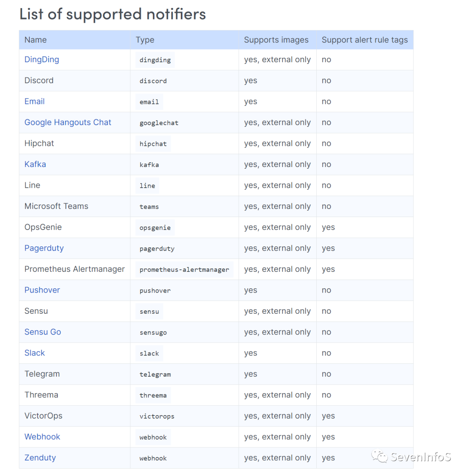466x476 pixels.
Task: Click the Name column header
Action: coord(35,40)
